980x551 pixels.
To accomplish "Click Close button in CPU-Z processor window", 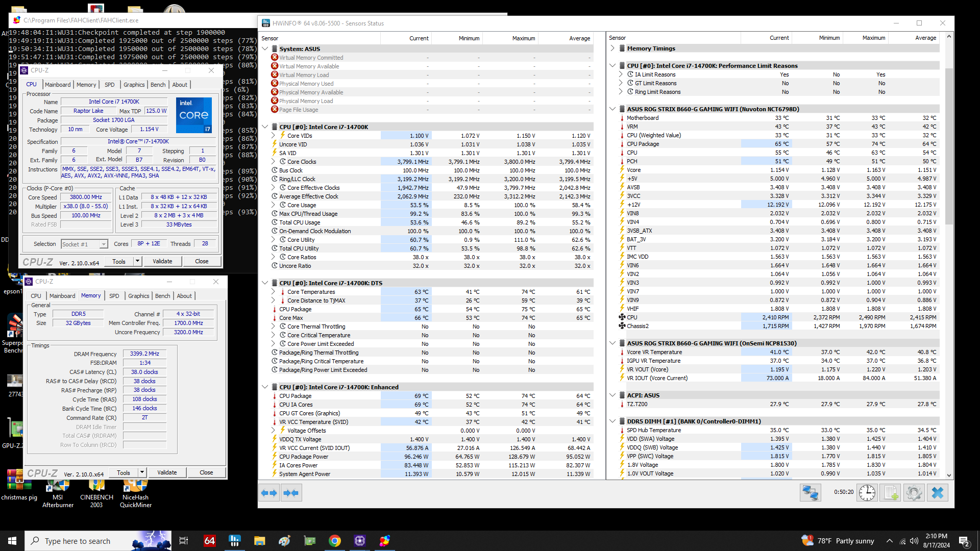I will tap(202, 261).
